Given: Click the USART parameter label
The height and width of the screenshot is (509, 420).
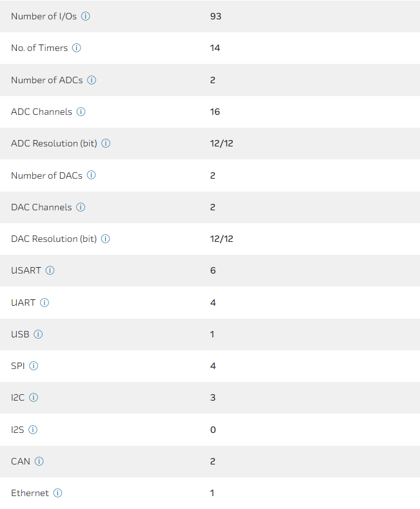Looking at the screenshot, I should [26, 270].
